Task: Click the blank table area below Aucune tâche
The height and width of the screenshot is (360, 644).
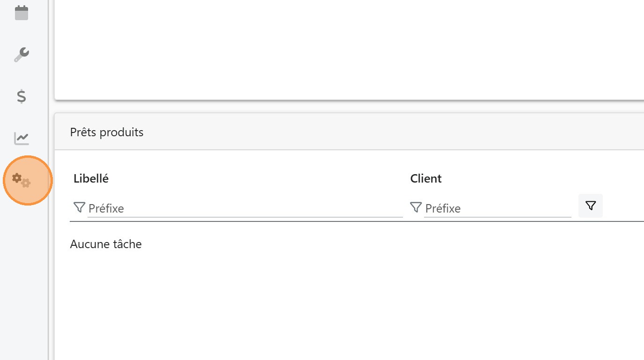Action: pos(349,304)
